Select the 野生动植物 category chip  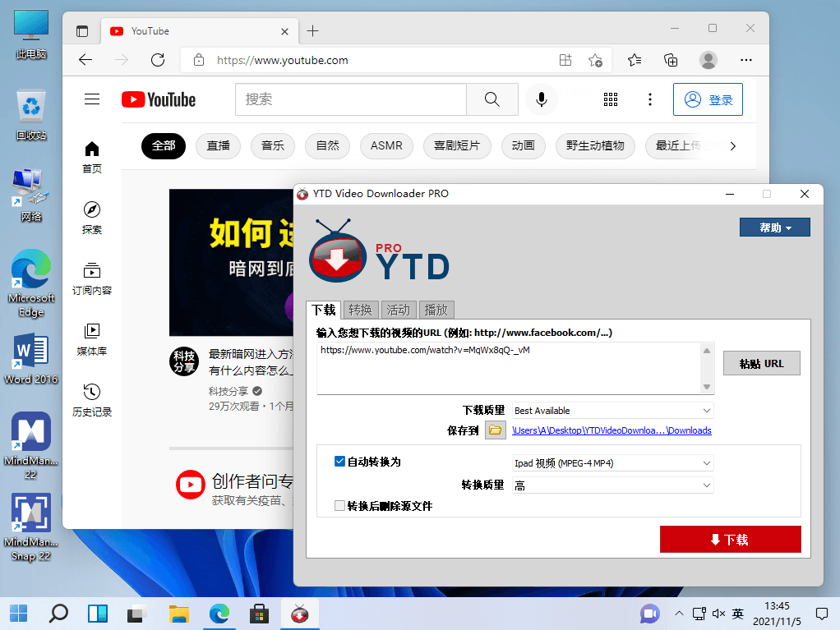[x=595, y=146]
